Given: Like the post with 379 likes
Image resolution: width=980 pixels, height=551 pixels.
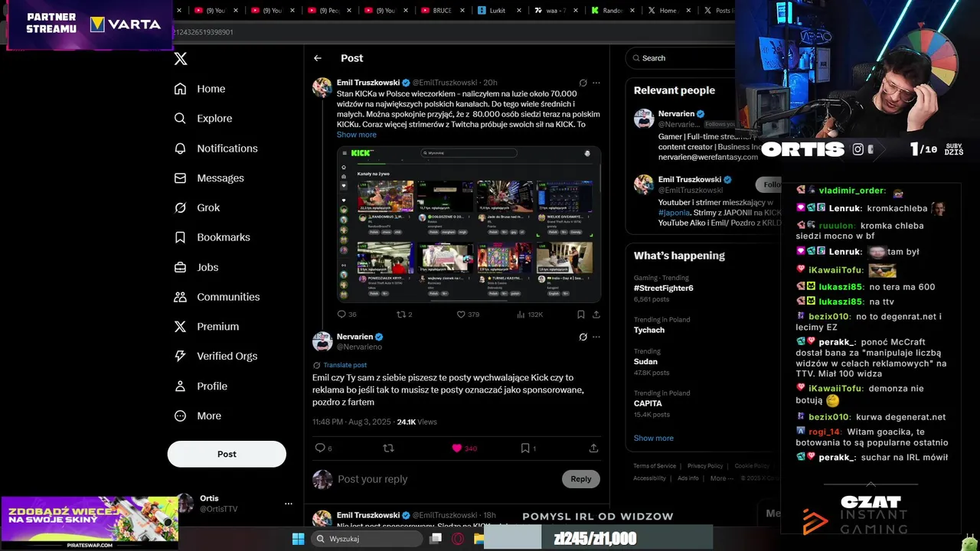Looking at the screenshot, I should pos(461,314).
